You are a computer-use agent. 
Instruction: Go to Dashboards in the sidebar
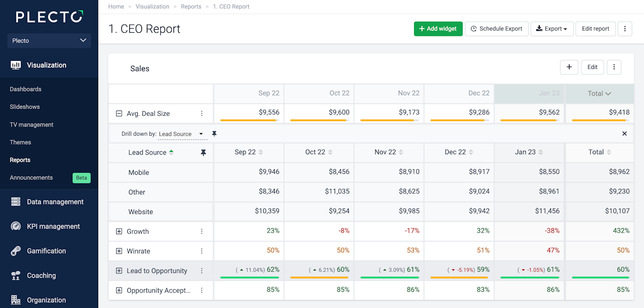26,89
